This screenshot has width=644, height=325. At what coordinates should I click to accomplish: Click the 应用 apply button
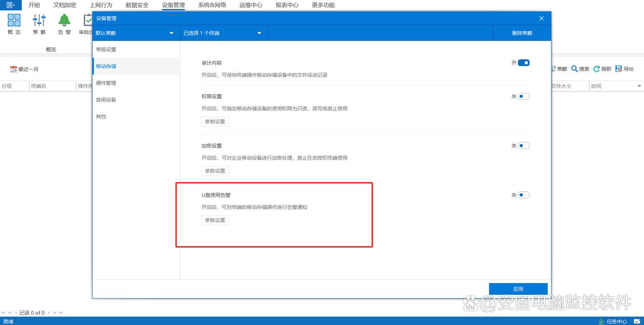[x=519, y=289]
